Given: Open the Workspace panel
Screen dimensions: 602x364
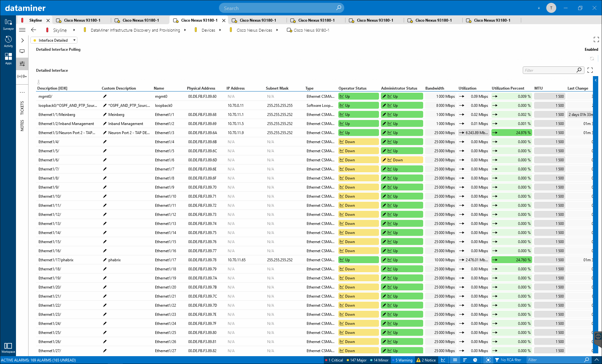Looking at the screenshot, I should [x=8, y=348].
